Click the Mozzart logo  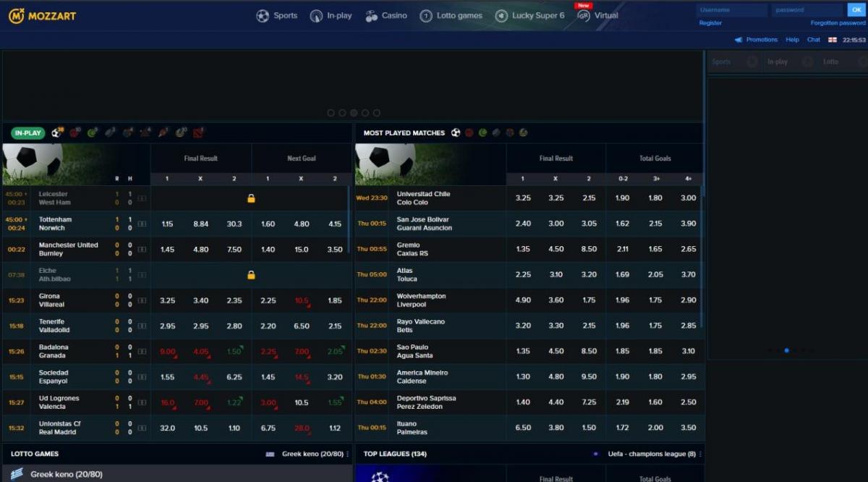click(42, 15)
